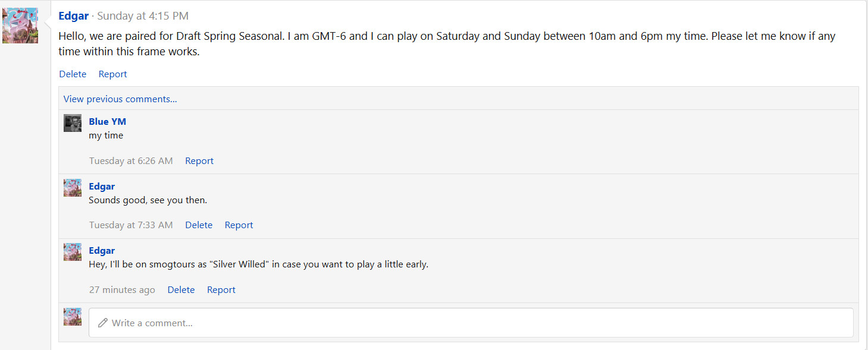Focus the "Write a comment..." field

[x=470, y=323]
